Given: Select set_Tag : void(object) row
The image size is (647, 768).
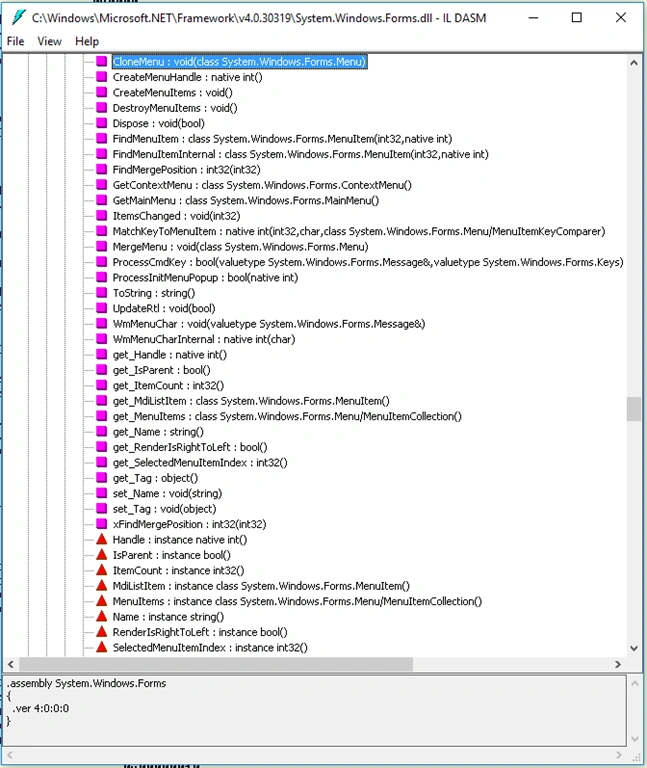Looking at the screenshot, I should click(164, 509).
